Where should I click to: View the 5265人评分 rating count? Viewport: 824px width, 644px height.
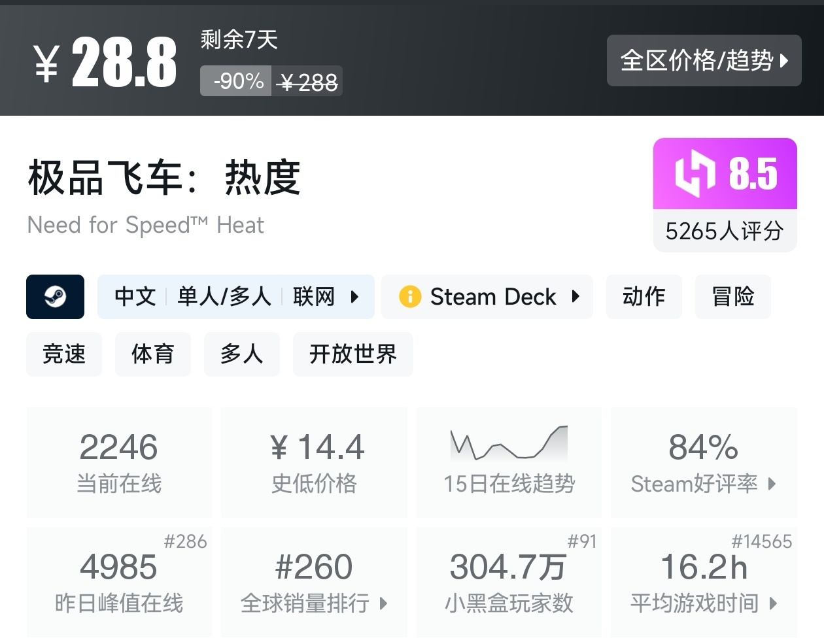(x=725, y=231)
